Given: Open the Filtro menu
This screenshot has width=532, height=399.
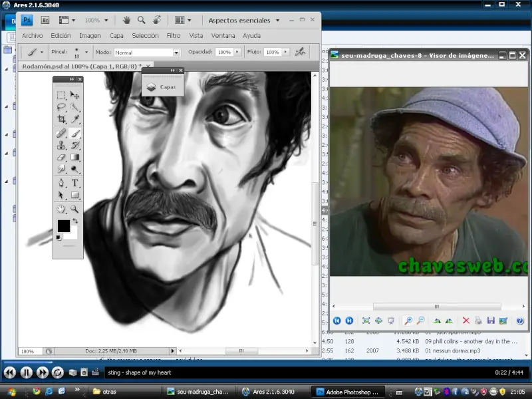Looking at the screenshot, I should tap(173, 36).
